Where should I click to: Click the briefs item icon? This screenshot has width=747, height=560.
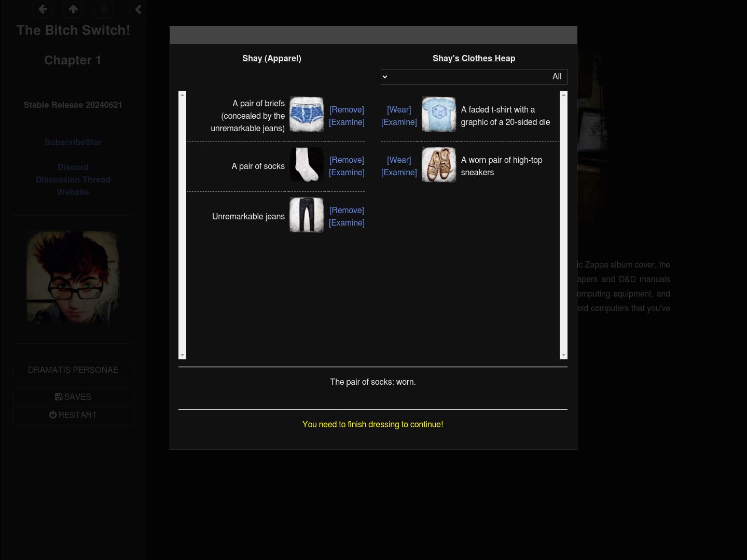click(x=306, y=115)
